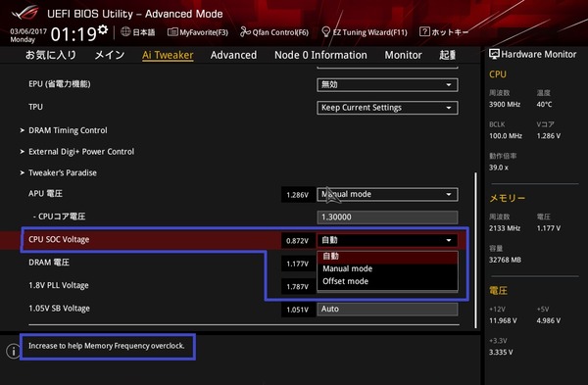Choose 自動 in SOC voltage list

point(387,257)
